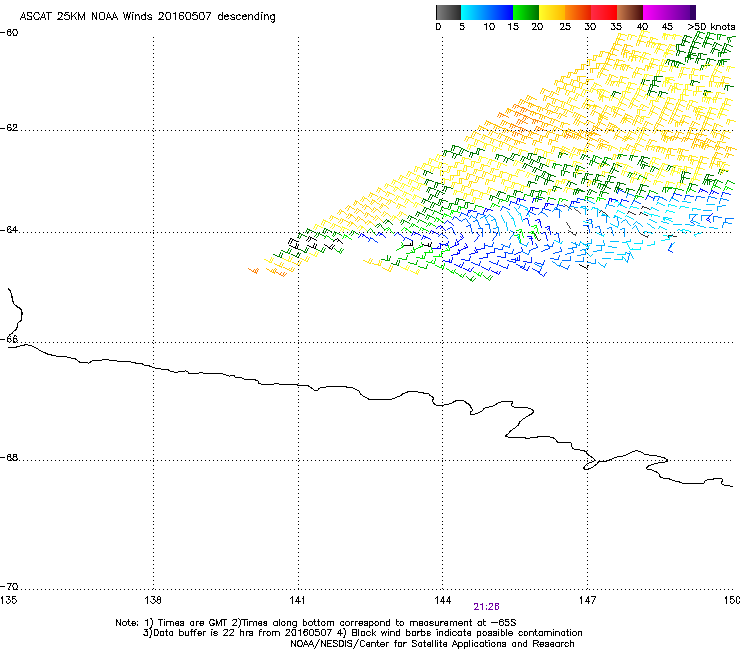Click the longitude label '144'

tap(442, 600)
